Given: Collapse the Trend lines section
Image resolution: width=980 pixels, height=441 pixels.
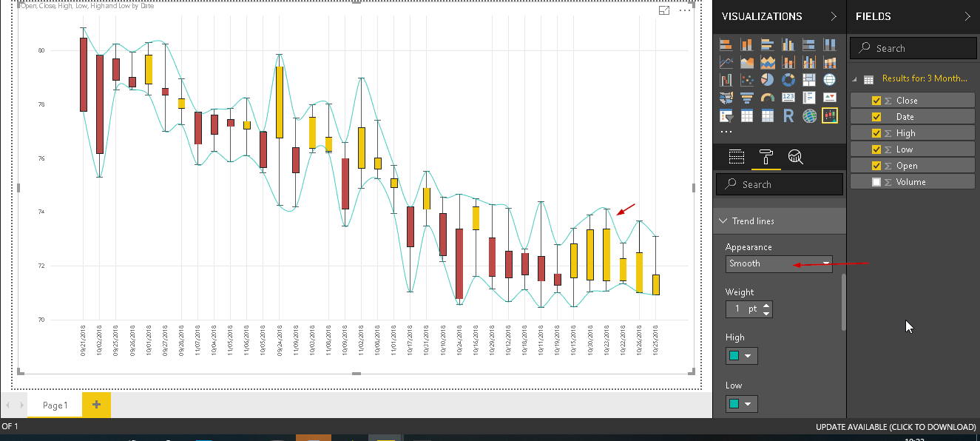Looking at the screenshot, I should click(x=723, y=221).
